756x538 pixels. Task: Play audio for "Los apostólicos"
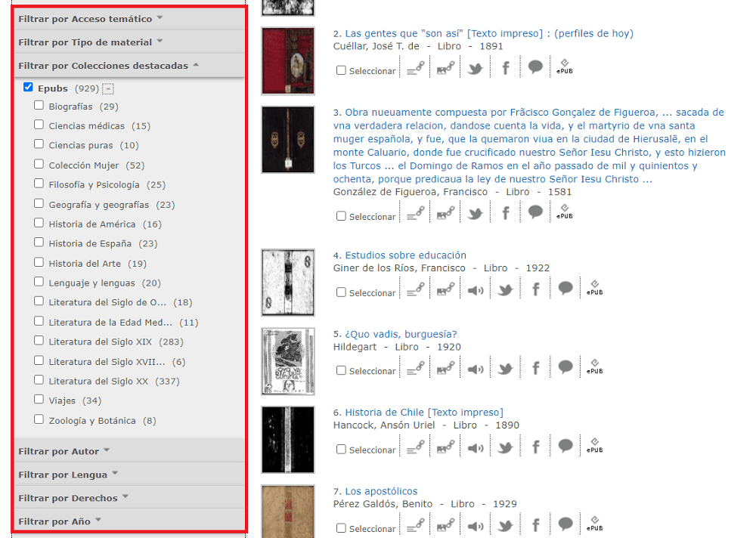click(476, 527)
